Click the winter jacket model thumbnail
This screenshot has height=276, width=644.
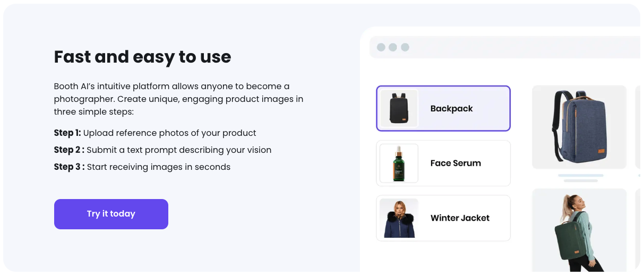(x=399, y=218)
